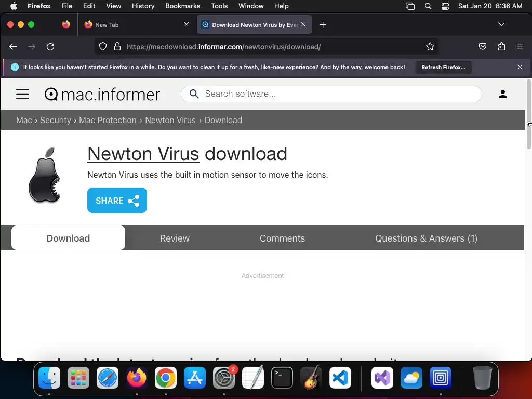Open Questions & Answers (1) tab
The image size is (532, 399).
click(426, 238)
